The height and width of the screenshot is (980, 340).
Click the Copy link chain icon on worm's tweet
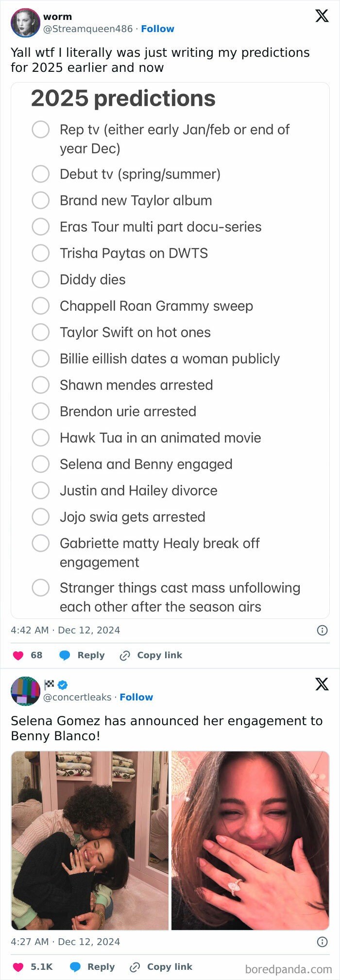[124, 655]
